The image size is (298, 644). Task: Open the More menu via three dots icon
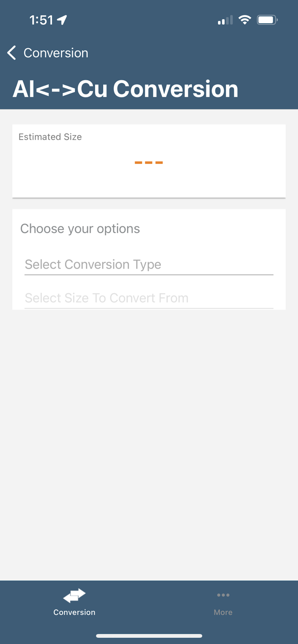[223, 595]
